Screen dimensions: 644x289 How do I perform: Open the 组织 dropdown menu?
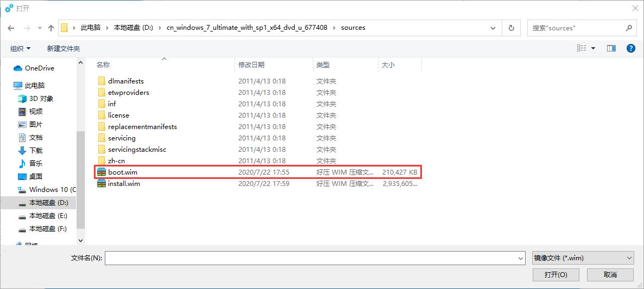tap(21, 48)
